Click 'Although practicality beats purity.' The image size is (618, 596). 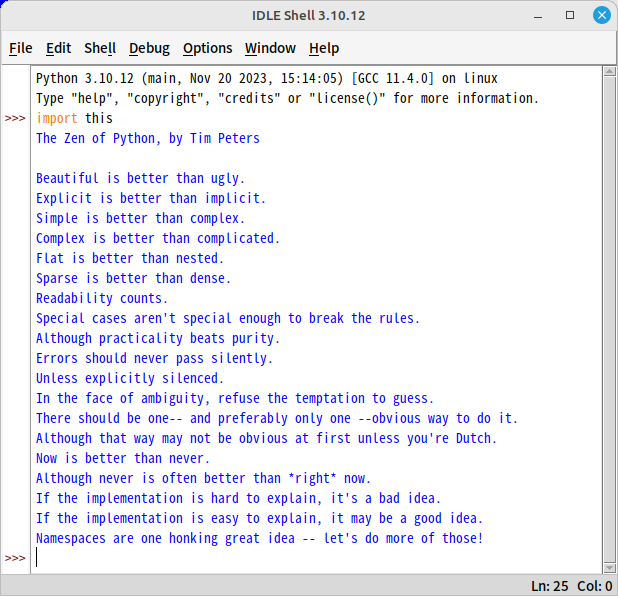158,339
